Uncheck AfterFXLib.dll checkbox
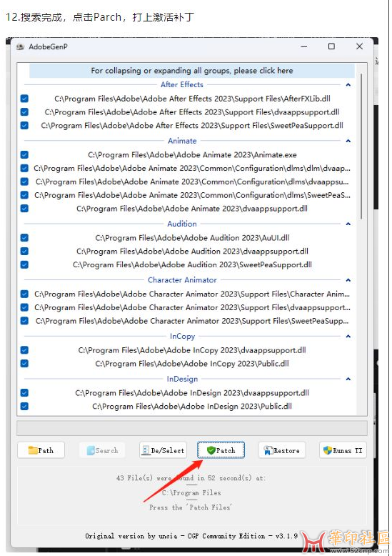Screen dimensions: 392x556 24,99
